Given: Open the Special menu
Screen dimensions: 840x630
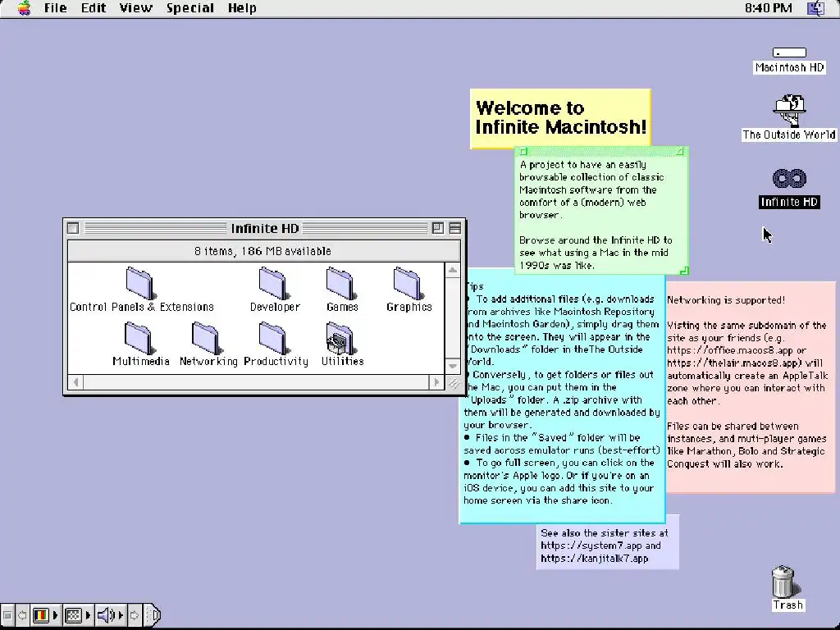Looking at the screenshot, I should (190, 8).
